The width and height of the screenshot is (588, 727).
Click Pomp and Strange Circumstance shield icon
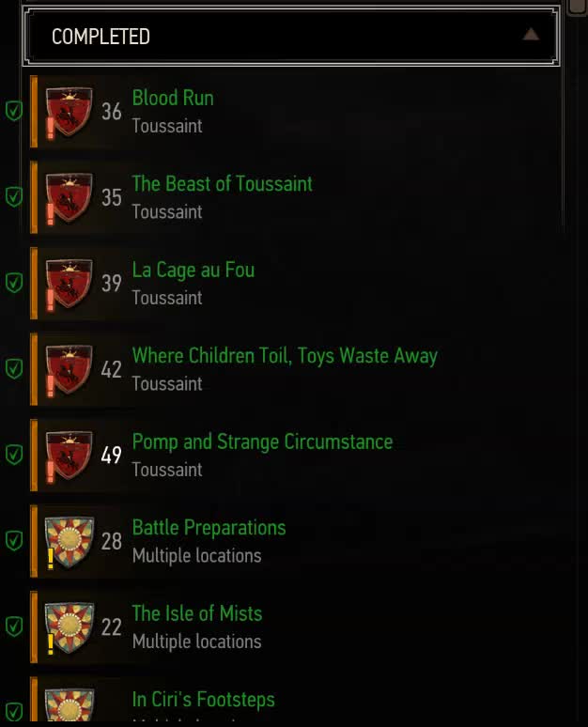click(69, 456)
